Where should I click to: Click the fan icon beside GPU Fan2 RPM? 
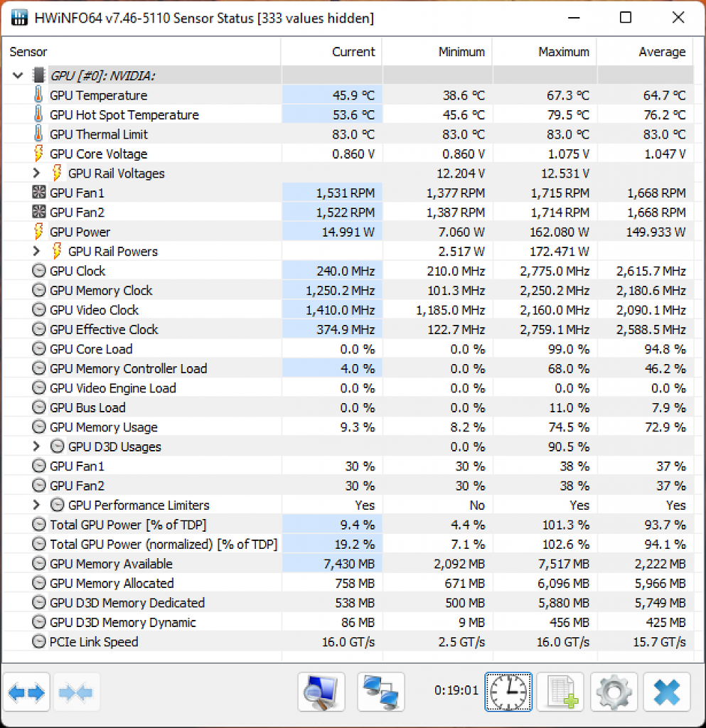tap(39, 212)
